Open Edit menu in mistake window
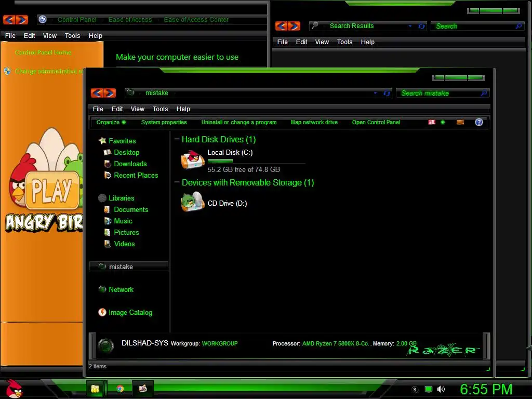The image size is (532, 399). (117, 109)
